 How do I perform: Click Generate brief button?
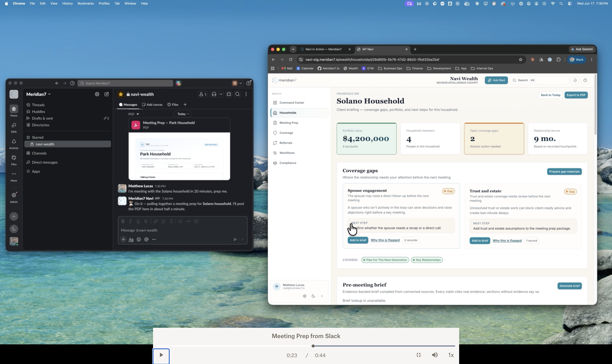pos(569,286)
